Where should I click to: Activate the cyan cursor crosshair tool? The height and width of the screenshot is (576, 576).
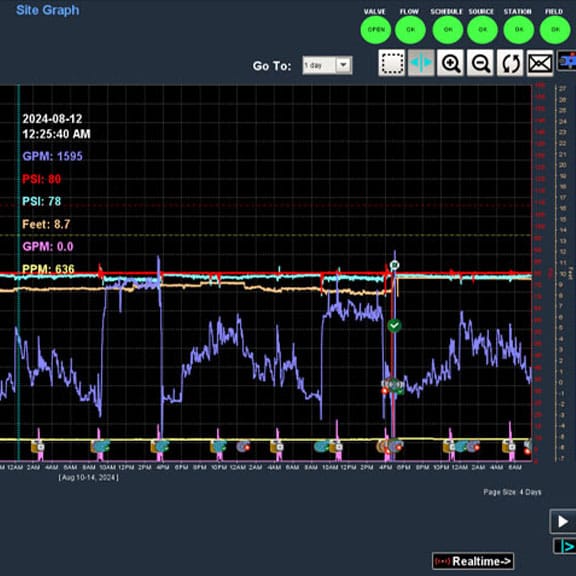point(421,63)
